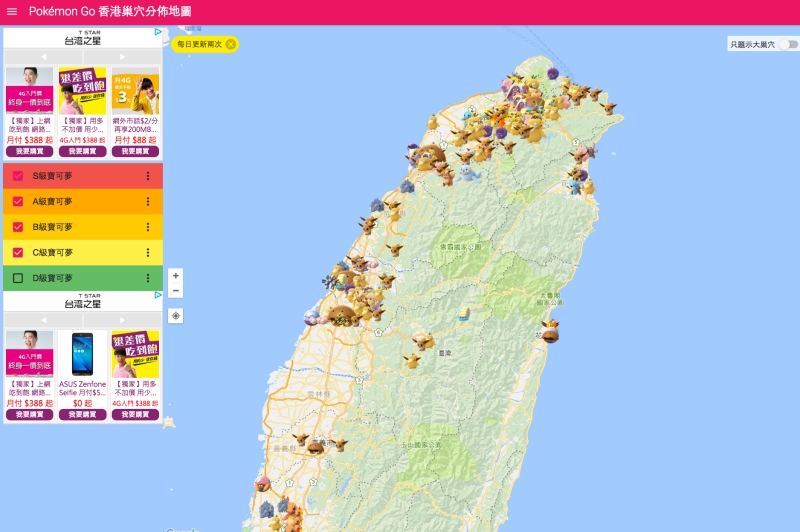Select the Lapras-like marker on the east coast
The image size is (800, 532).
[x=551, y=335]
